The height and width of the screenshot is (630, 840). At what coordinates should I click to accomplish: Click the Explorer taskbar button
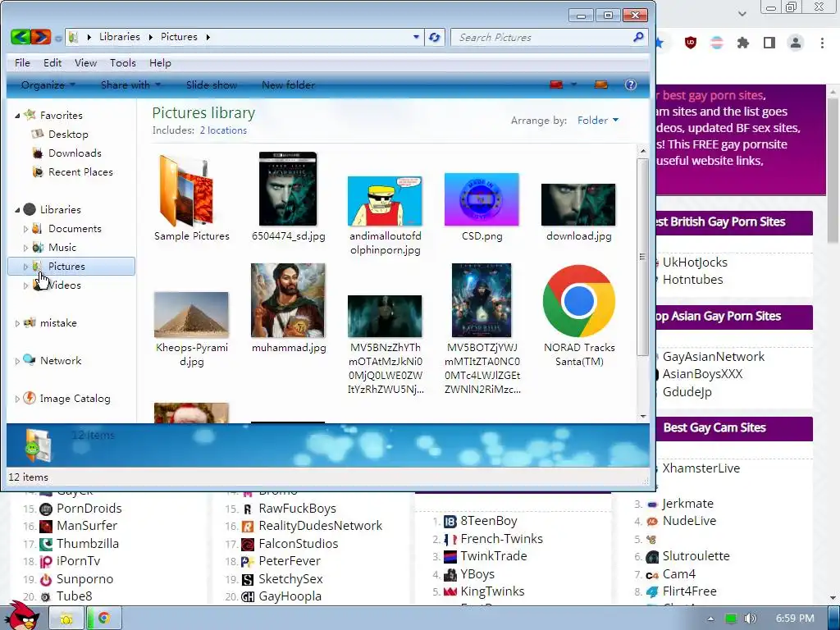(x=66, y=619)
